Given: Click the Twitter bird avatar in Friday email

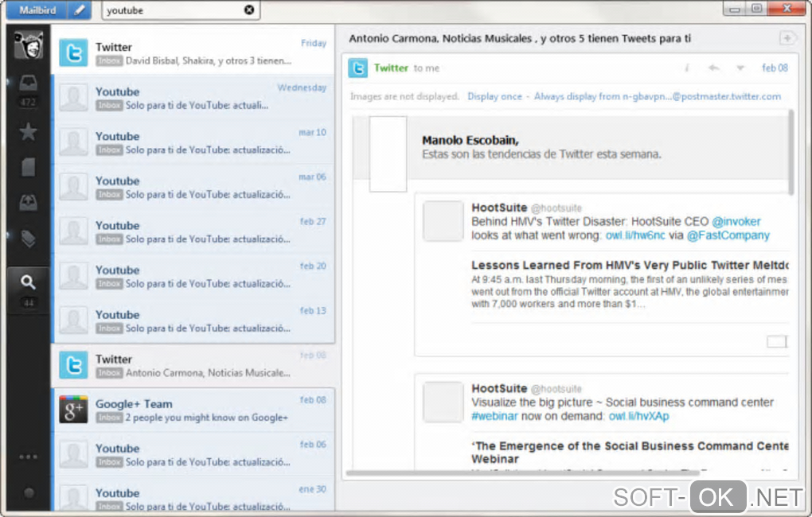Looking at the screenshot, I should tap(73, 52).
